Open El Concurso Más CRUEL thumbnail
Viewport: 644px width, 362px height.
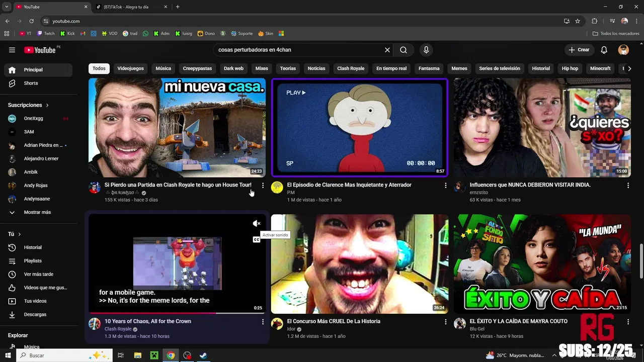point(360,264)
